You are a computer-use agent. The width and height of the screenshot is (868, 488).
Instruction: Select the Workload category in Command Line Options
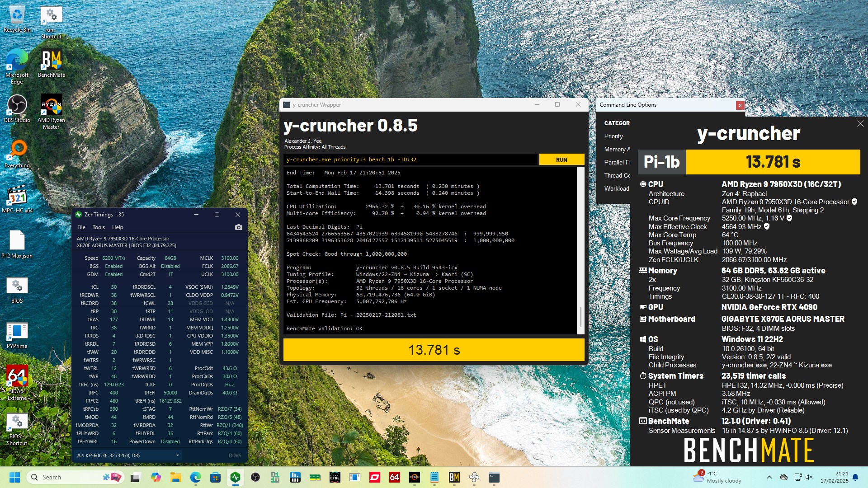point(617,188)
